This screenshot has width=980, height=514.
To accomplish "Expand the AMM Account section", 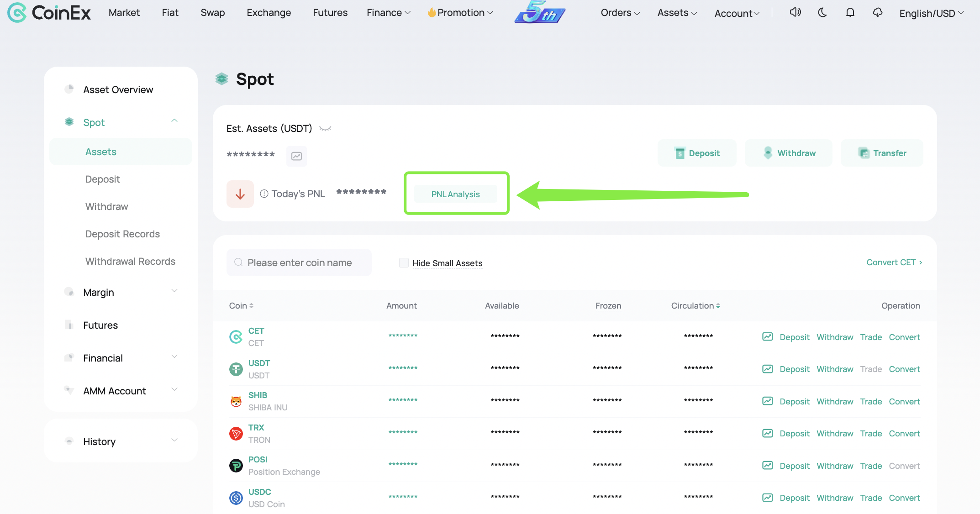I will coord(174,390).
